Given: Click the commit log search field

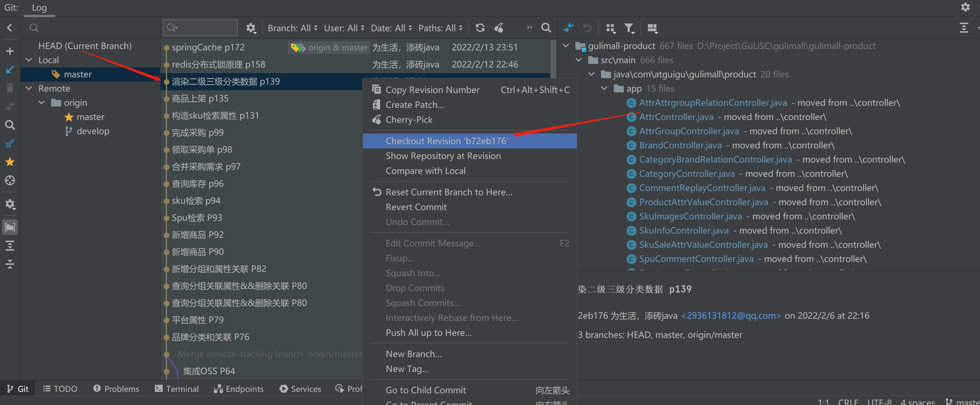Looking at the screenshot, I should coord(200,28).
